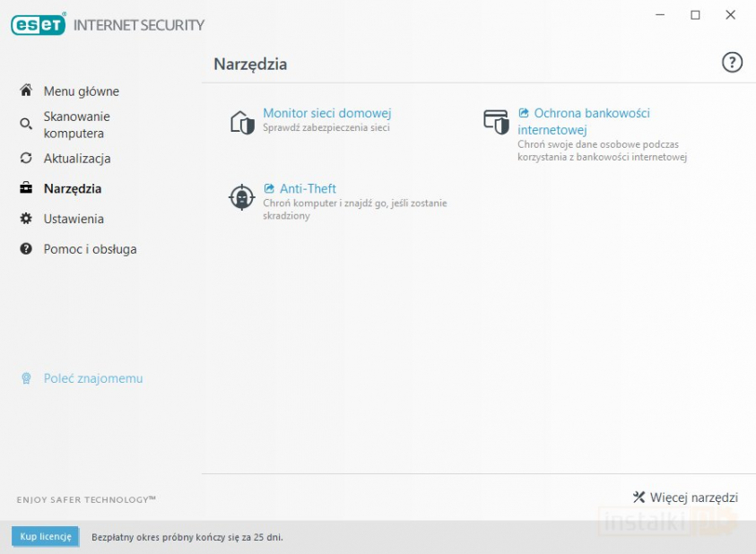
Task: Click the house shield Monitor sieci icon
Action: point(242,122)
